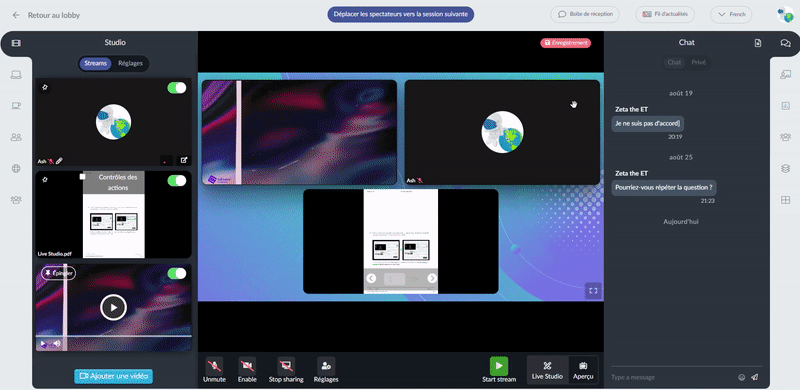Click the Type a message field

[x=672, y=377]
